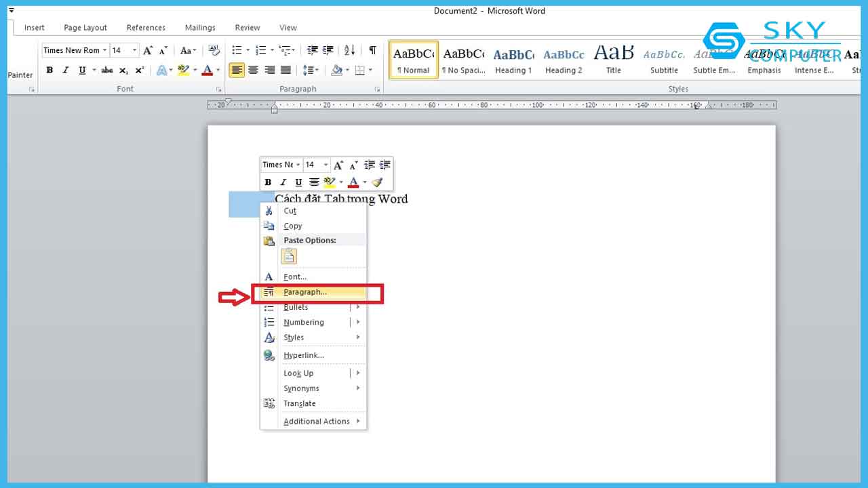Viewport: 868px width, 488px height.
Task: Open the Sort (A-Z) tool
Action: (x=350, y=50)
